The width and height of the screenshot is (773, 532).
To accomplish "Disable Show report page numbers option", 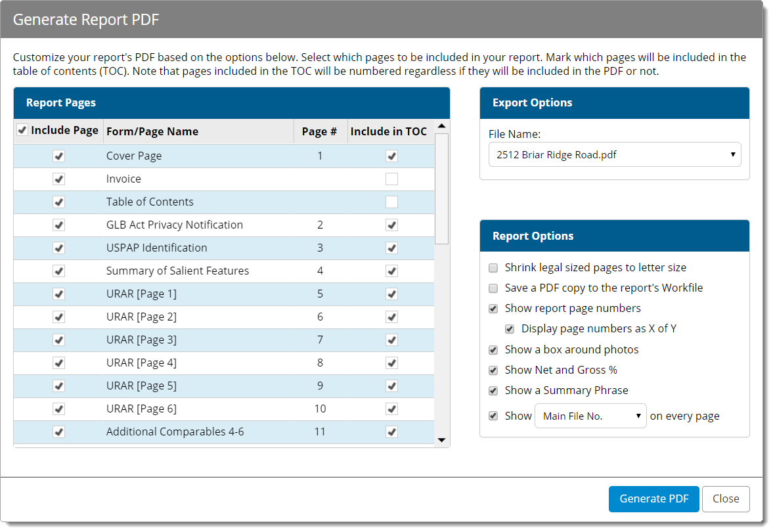I will click(x=493, y=309).
